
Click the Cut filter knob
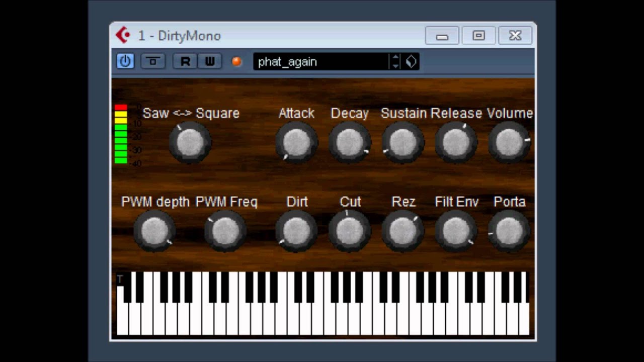pyautogui.click(x=350, y=231)
